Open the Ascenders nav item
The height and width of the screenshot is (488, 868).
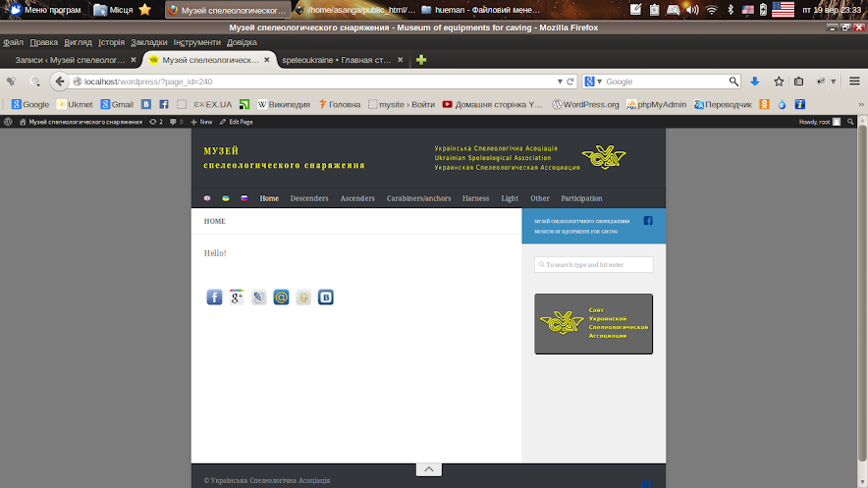tap(357, 198)
